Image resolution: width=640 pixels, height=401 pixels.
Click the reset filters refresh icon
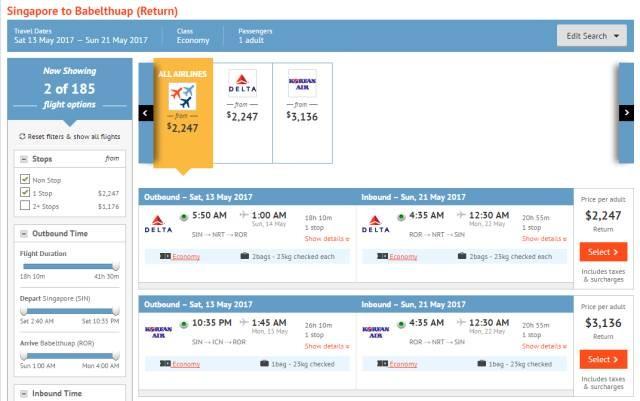click(x=22, y=136)
